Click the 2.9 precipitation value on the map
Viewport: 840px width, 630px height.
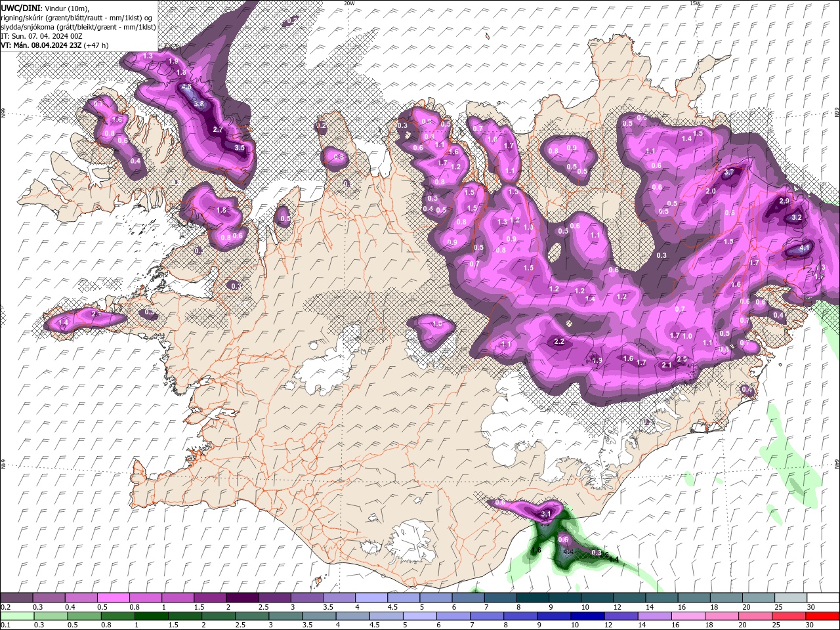click(784, 201)
